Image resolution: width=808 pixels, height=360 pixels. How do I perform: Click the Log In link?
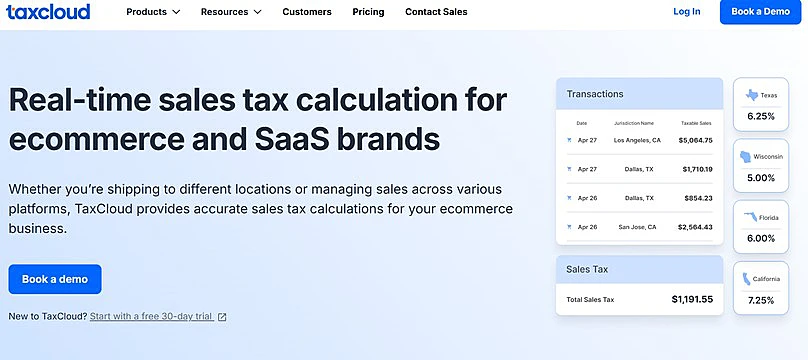tap(687, 11)
